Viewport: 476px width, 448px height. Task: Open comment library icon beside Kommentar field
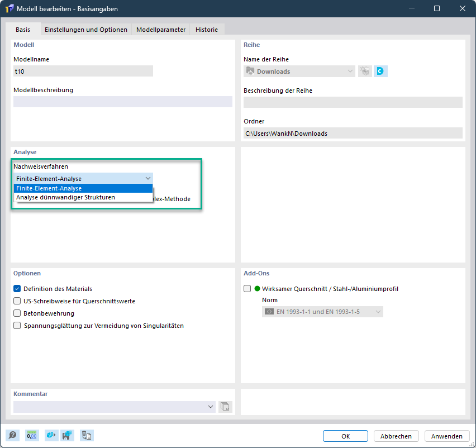click(225, 407)
